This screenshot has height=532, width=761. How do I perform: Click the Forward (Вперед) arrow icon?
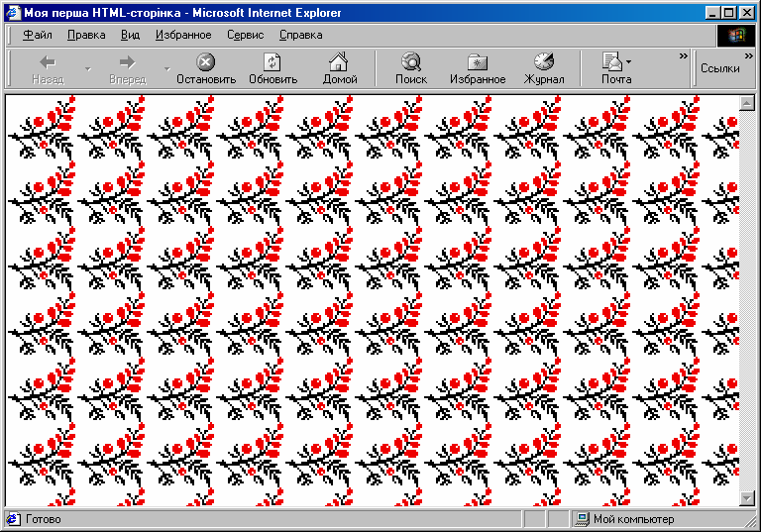(127, 62)
